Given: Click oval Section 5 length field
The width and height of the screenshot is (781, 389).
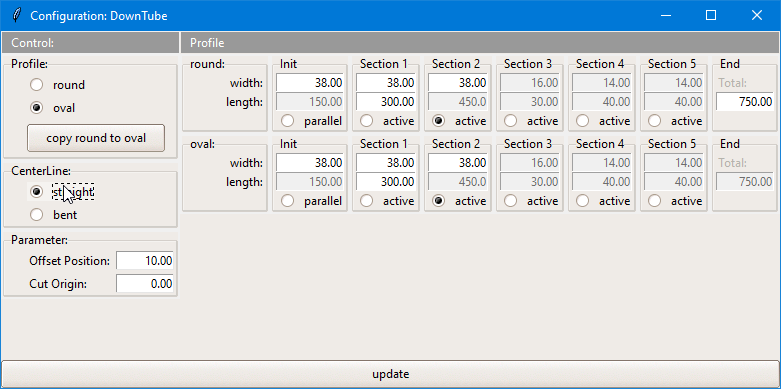Looking at the screenshot, I should [x=674, y=182].
